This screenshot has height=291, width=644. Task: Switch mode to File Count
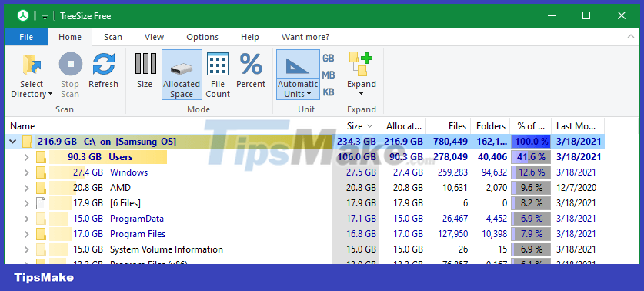(x=218, y=75)
